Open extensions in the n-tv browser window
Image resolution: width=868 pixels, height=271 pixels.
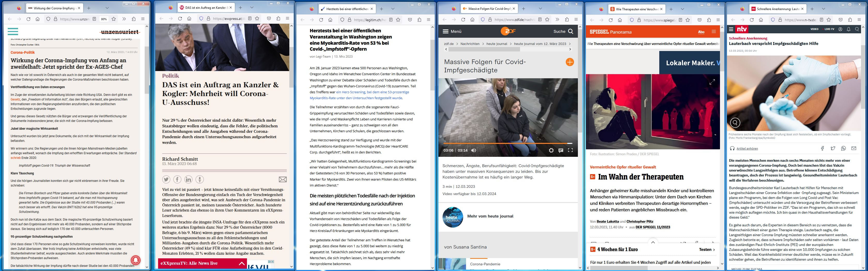tap(850, 20)
